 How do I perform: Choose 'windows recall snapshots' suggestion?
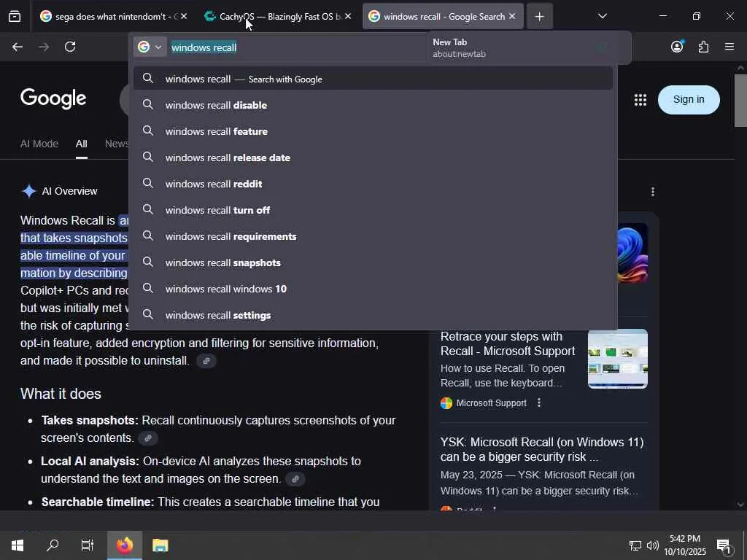(373, 262)
